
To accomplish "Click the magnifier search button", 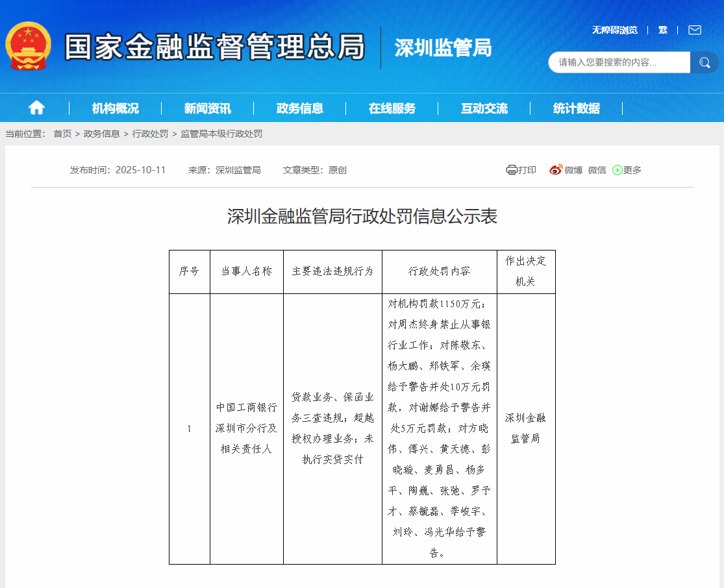I will [x=704, y=63].
